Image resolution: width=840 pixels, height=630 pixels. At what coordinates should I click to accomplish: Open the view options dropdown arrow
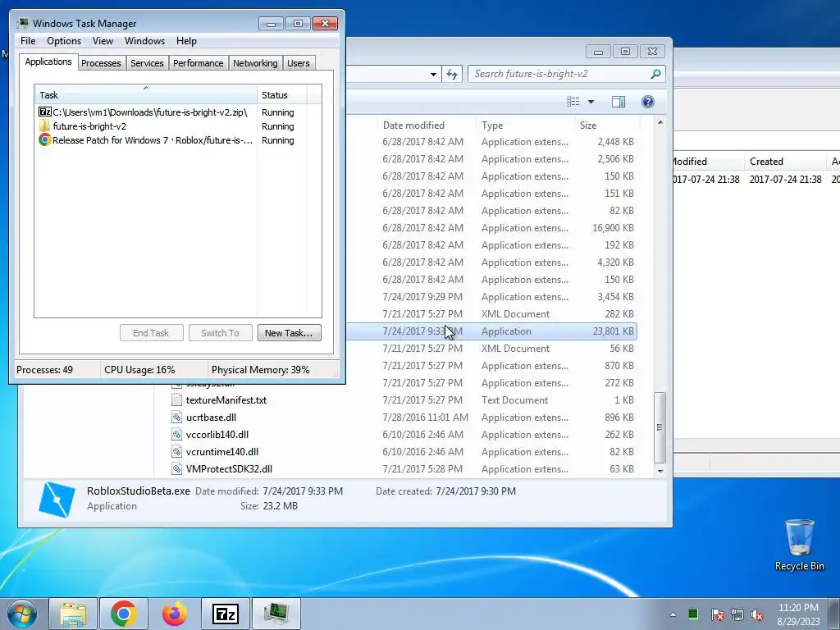click(591, 101)
